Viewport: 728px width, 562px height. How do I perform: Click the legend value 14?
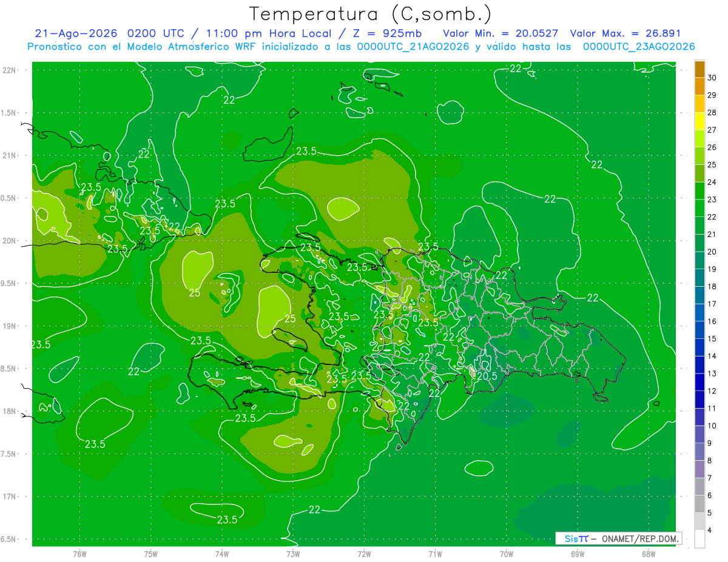(x=712, y=356)
